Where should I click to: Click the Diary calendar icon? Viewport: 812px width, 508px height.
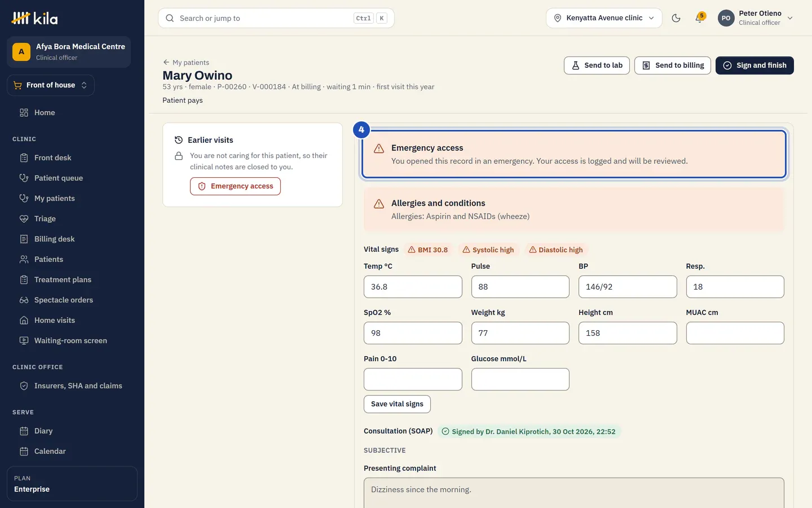point(24,431)
